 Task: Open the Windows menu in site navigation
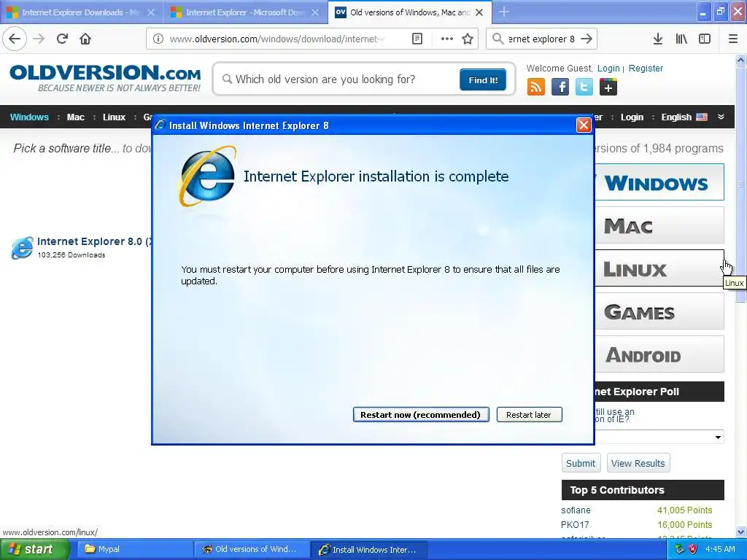29,117
